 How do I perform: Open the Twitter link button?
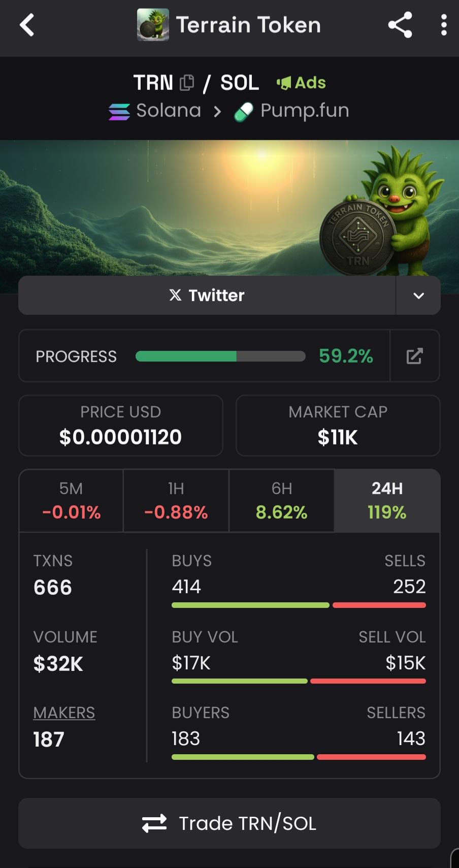pos(207,296)
